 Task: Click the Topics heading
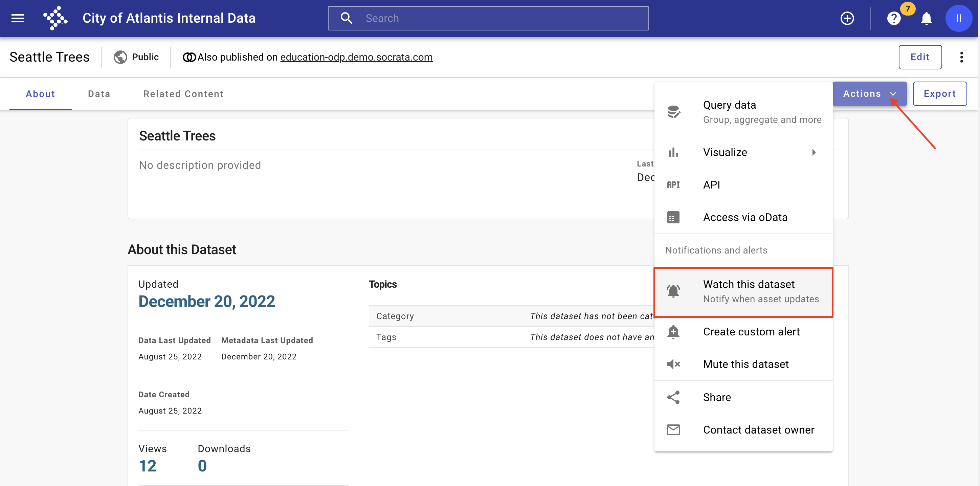coord(382,284)
